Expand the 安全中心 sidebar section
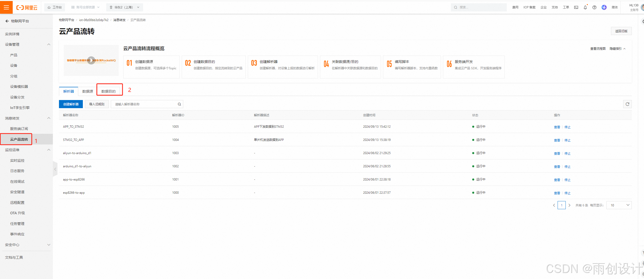Viewport: 644px width, 279px height. 49,245
